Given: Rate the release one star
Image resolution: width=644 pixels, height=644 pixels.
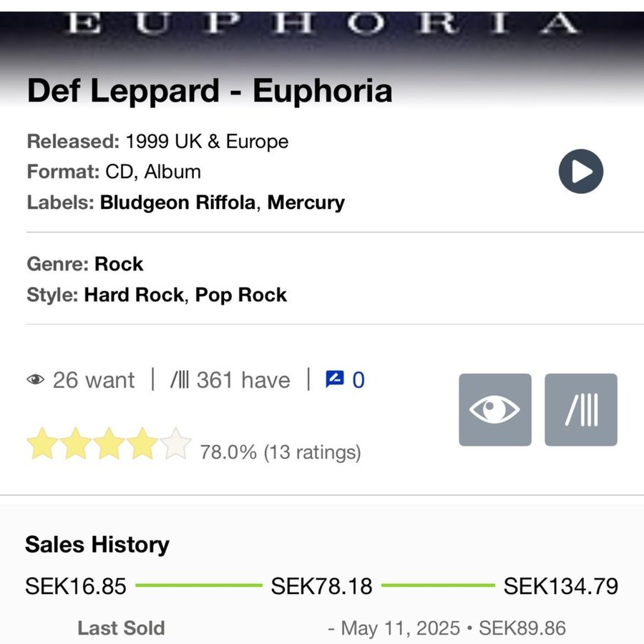Looking at the screenshot, I should tap(42, 443).
